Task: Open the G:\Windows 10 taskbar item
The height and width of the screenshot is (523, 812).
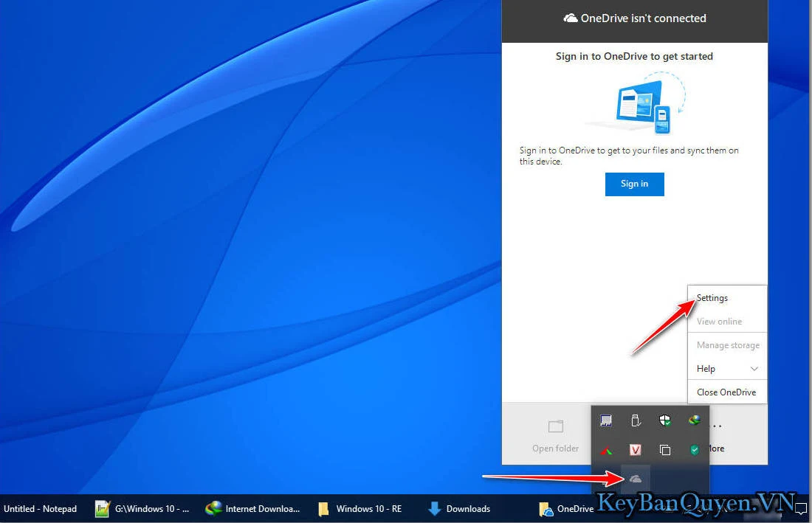Action: 142,509
